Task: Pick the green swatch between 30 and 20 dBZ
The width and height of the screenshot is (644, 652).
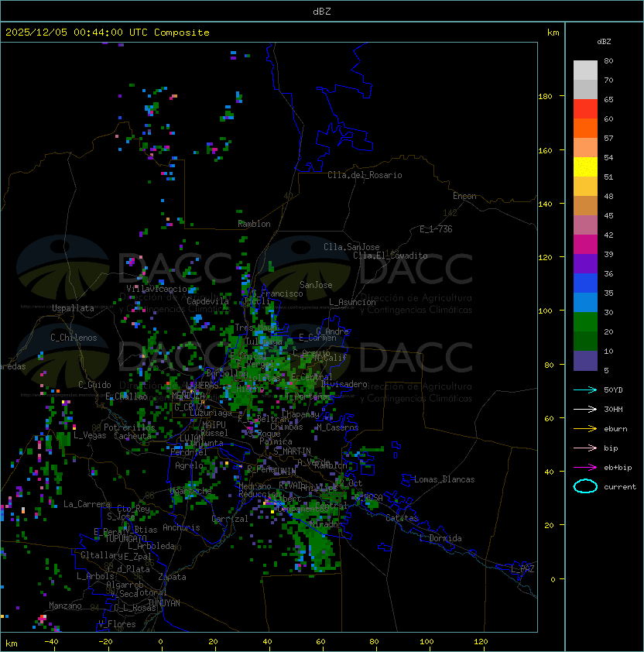Action: pyautogui.click(x=585, y=322)
